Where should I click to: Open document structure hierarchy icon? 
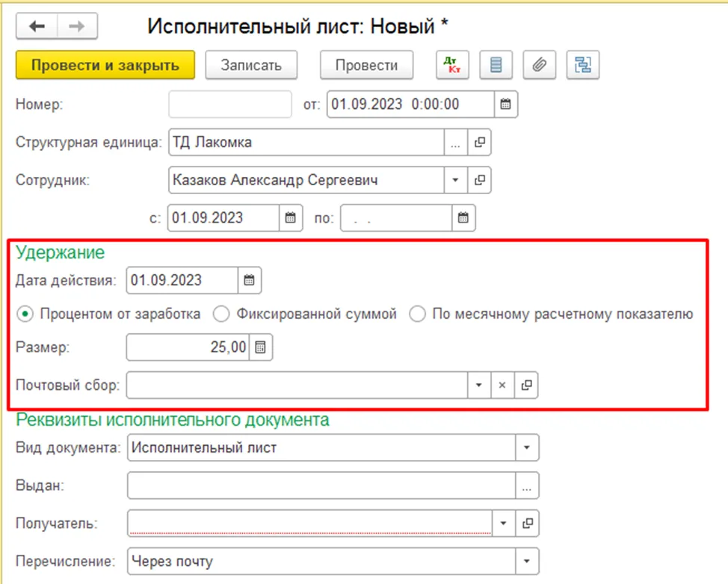(x=583, y=65)
